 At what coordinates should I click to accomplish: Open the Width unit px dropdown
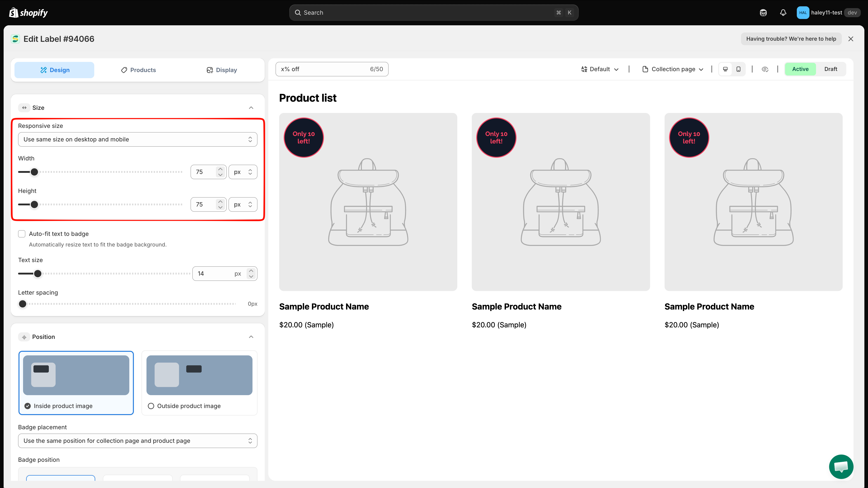point(243,172)
